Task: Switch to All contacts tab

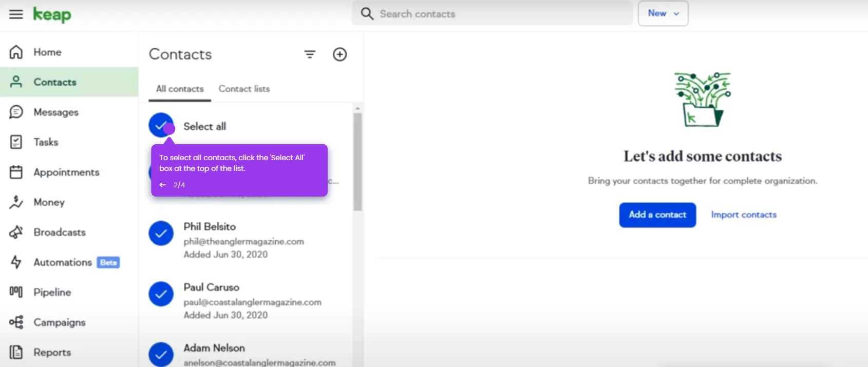Action: click(180, 89)
